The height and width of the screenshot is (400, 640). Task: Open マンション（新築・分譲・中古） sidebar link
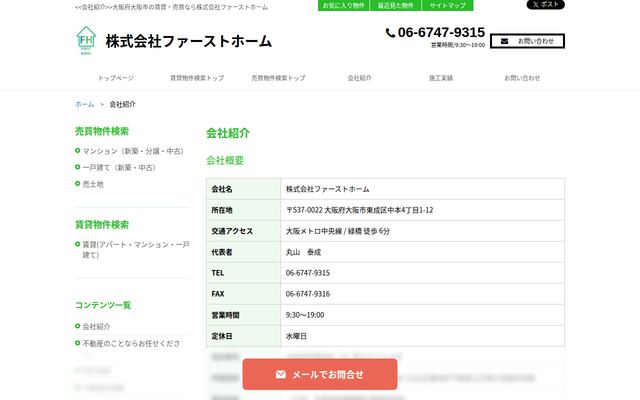click(133, 151)
